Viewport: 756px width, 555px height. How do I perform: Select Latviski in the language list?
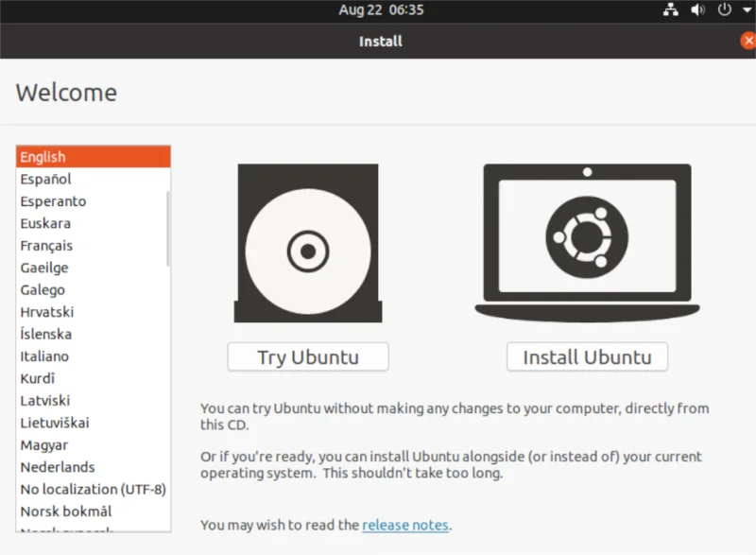(93, 401)
